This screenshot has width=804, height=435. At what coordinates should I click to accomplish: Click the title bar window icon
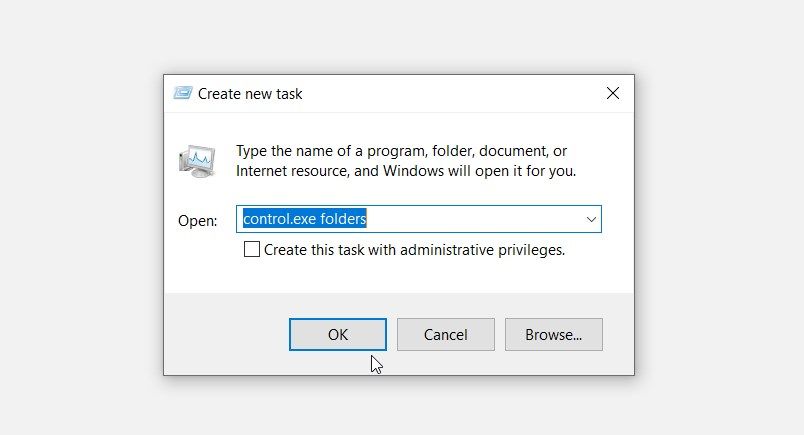point(183,93)
